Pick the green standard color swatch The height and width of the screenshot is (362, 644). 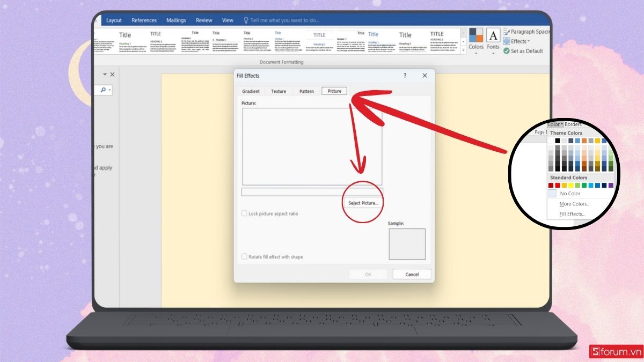pyautogui.click(x=584, y=185)
